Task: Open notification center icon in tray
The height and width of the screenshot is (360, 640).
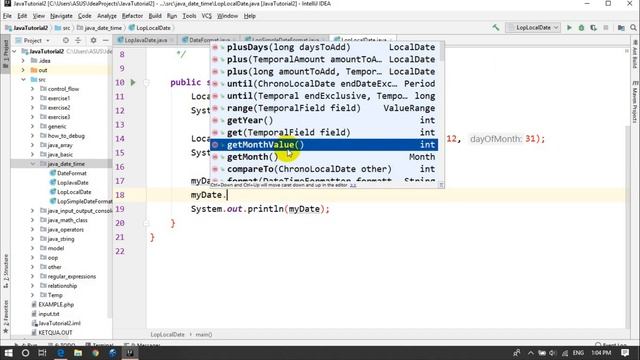Action: pyautogui.click(x=625, y=353)
